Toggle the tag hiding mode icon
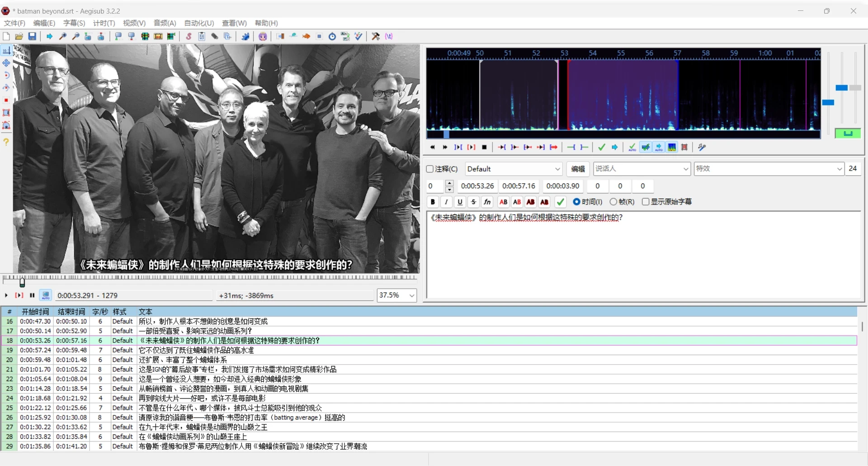 coord(389,36)
